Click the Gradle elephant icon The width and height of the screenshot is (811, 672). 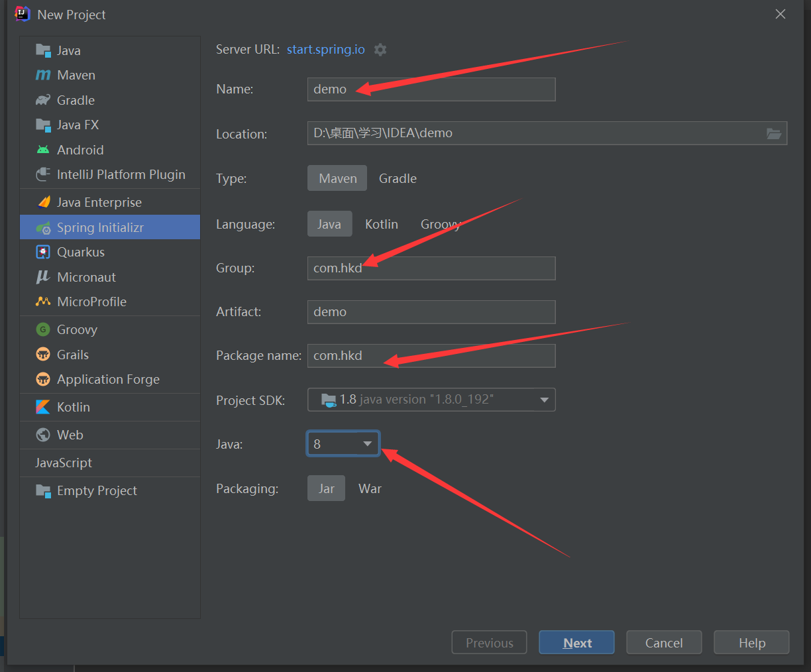pos(43,100)
